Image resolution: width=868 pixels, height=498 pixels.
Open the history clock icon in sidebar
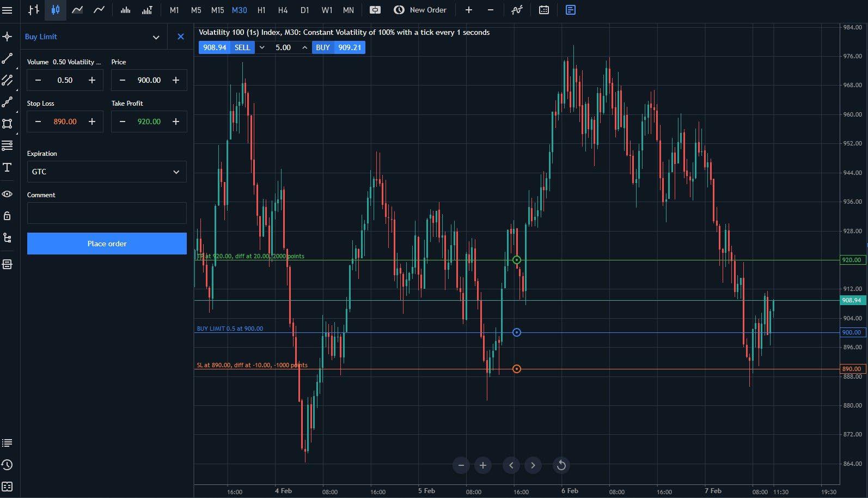tap(7, 465)
